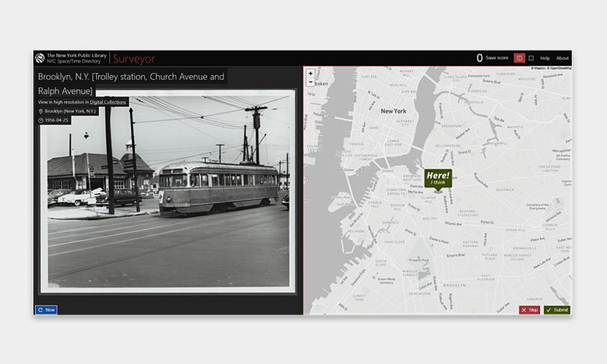Click the NYPL lion logo icon
Image resolution: width=607 pixels, height=364 pixels.
click(x=40, y=58)
